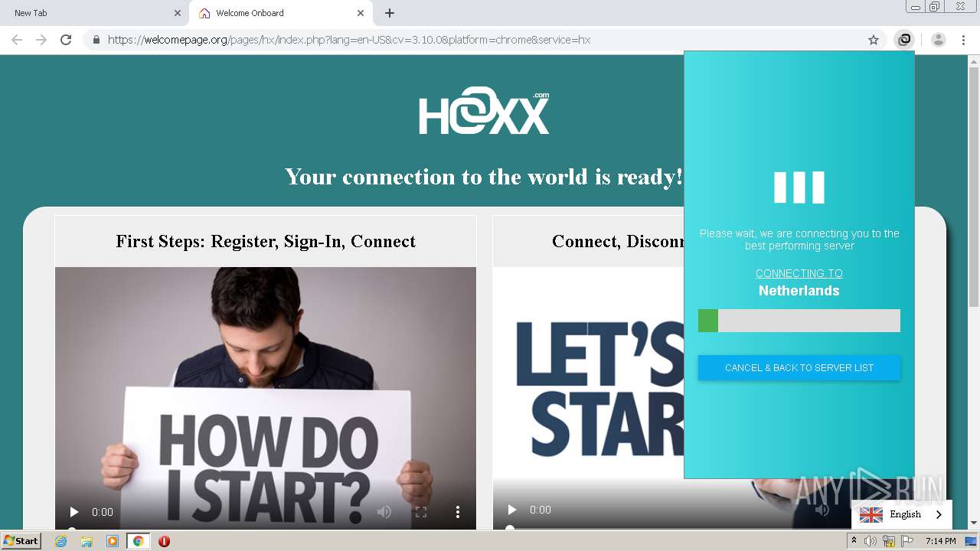The image size is (980, 551).
Task: Play the Let's Start video
Action: pos(512,510)
